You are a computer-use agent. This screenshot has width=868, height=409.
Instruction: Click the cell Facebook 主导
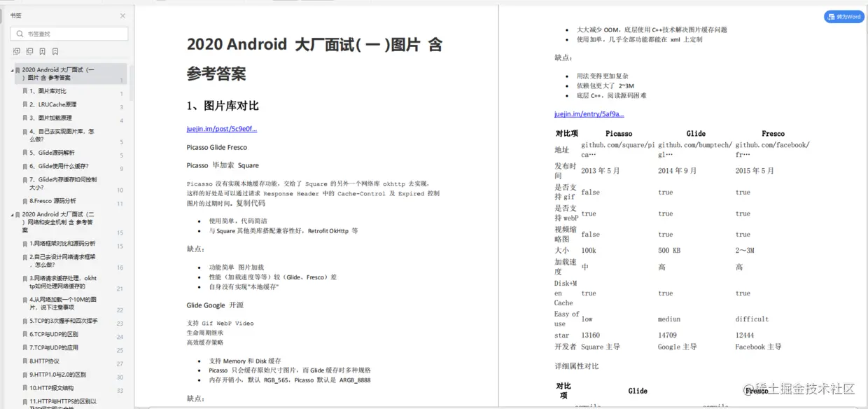click(758, 347)
